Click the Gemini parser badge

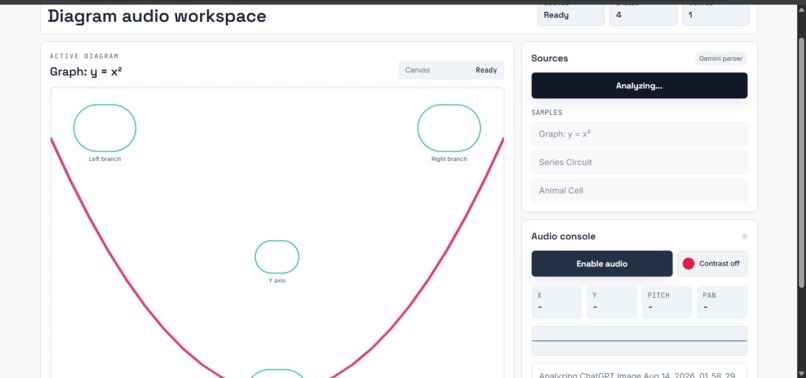[x=721, y=59]
